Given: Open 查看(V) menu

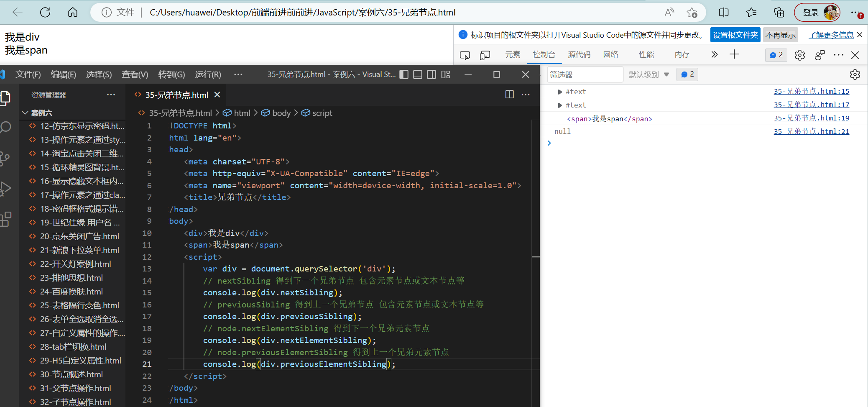Looking at the screenshot, I should pyautogui.click(x=135, y=74).
